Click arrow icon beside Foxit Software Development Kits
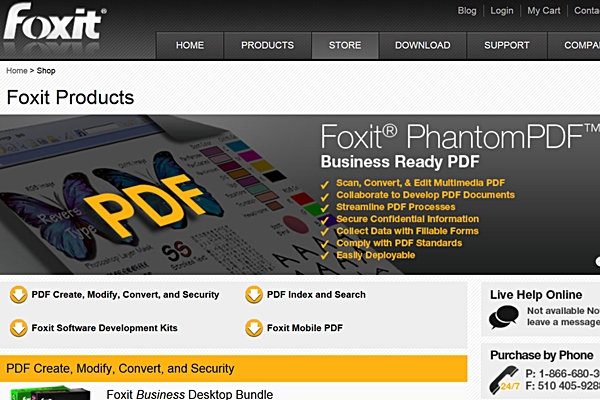Image resolution: width=600 pixels, height=400 pixels. [x=18, y=328]
